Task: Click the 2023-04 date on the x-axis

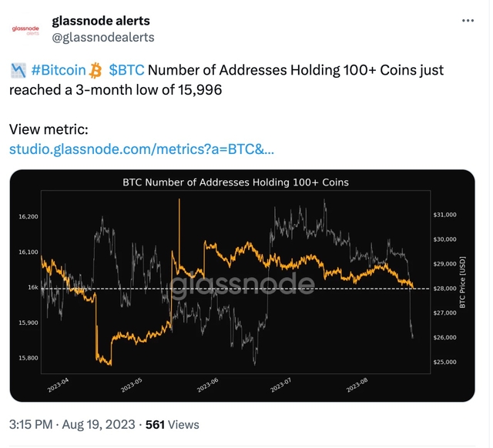Action: tap(59, 386)
